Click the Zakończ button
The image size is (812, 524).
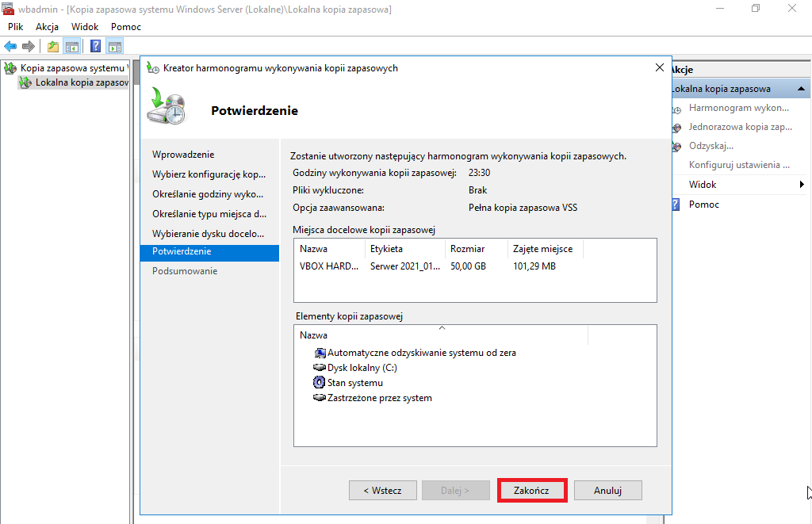[532, 491]
